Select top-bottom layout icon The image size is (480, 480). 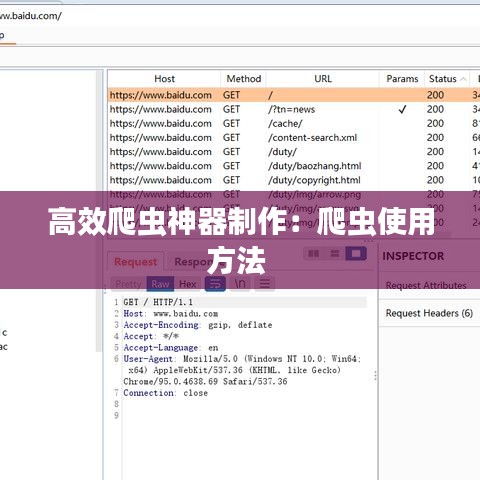click(334, 254)
